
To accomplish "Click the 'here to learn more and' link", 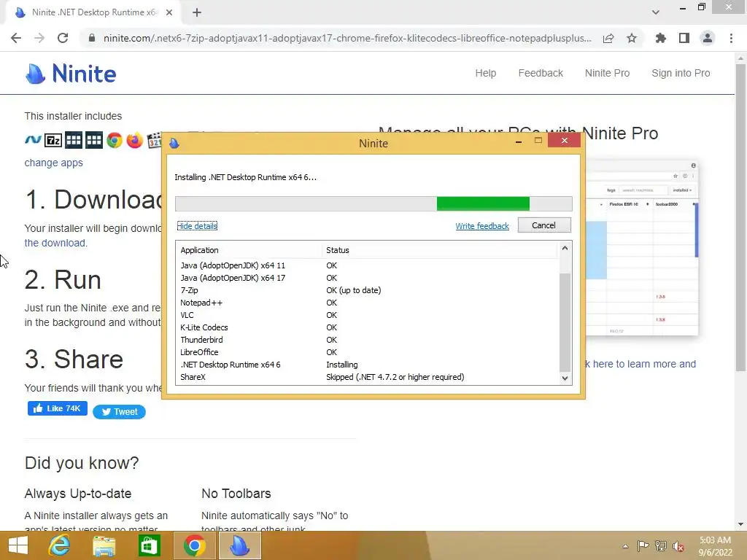I will [644, 364].
